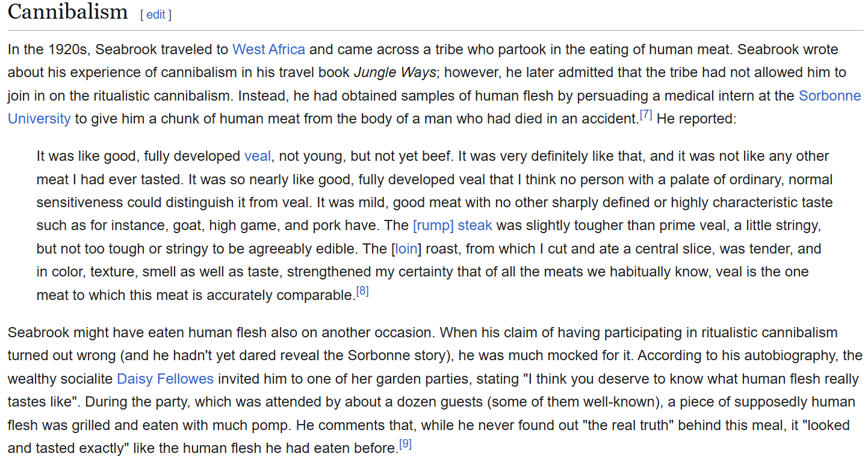The image size is (868, 471).
Task: Click the edit link beside Cannibalism heading
Action: 155,15
